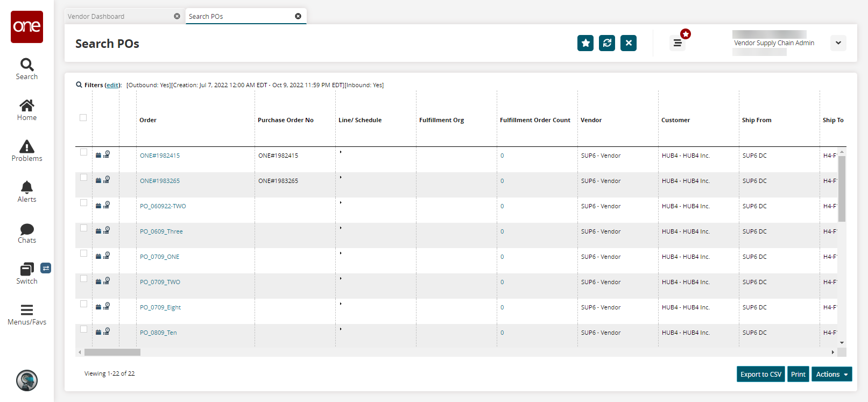Image resolution: width=868 pixels, height=402 pixels.
Task: Tick the select-all checkbox in header row
Action: (83, 118)
